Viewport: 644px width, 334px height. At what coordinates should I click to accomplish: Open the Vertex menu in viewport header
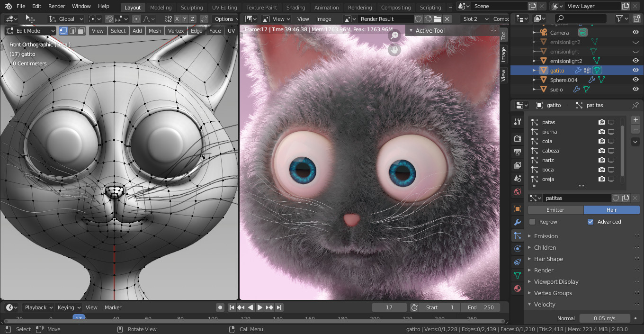tap(176, 31)
